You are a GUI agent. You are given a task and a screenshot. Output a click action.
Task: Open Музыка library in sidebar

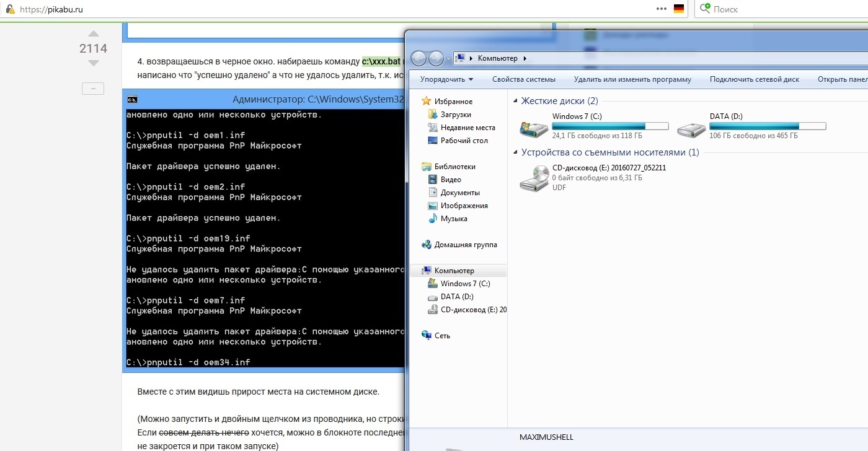pyautogui.click(x=454, y=219)
